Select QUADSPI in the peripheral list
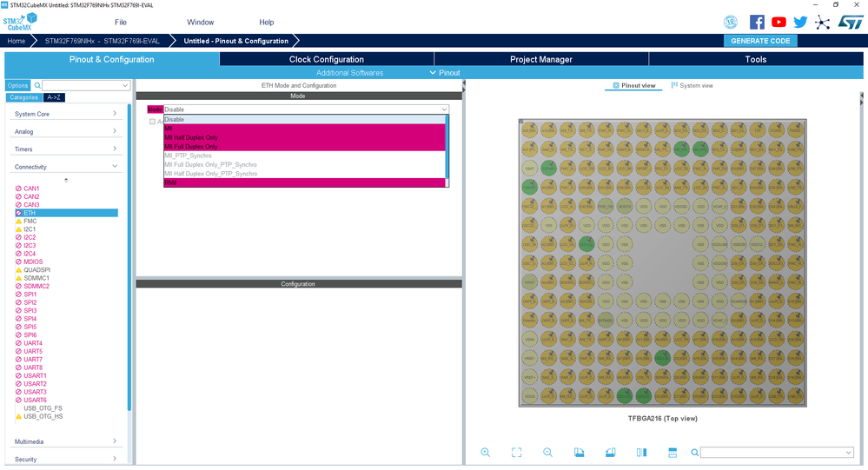Viewport: 868px width, 470px height. pyautogui.click(x=36, y=269)
